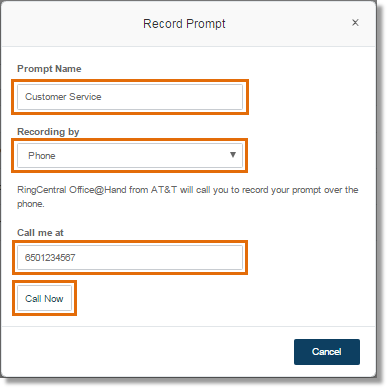Click the Record Prompt title text

[184, 24]
